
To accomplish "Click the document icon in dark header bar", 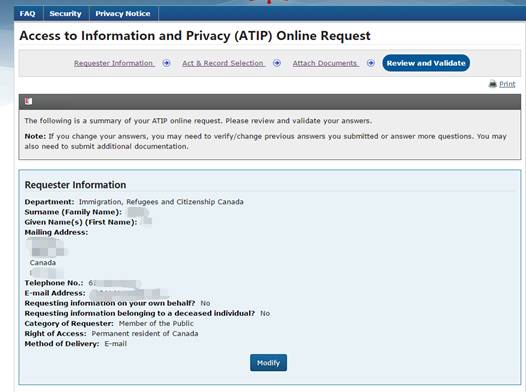I will point(29,101).
